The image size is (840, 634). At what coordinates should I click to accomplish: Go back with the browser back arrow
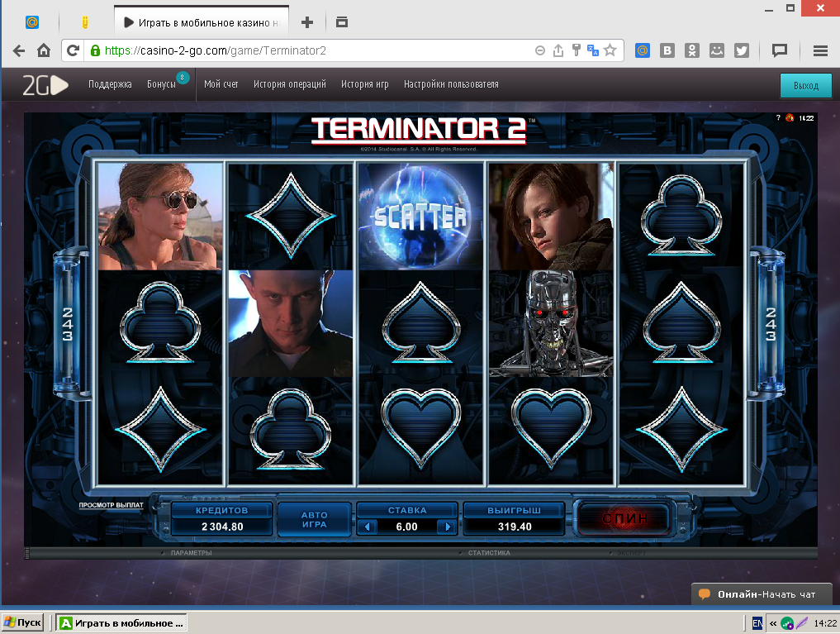pyautogui.click(x=19, y=51)
